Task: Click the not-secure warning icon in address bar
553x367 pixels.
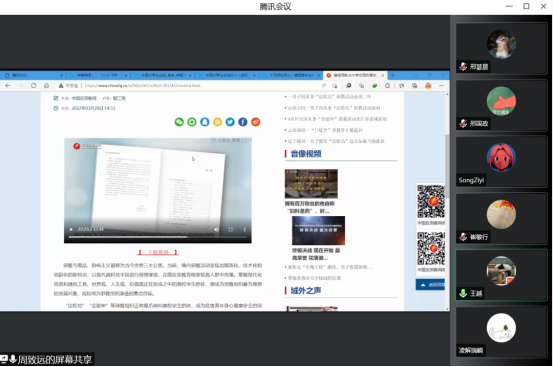Action: point(61,86)
